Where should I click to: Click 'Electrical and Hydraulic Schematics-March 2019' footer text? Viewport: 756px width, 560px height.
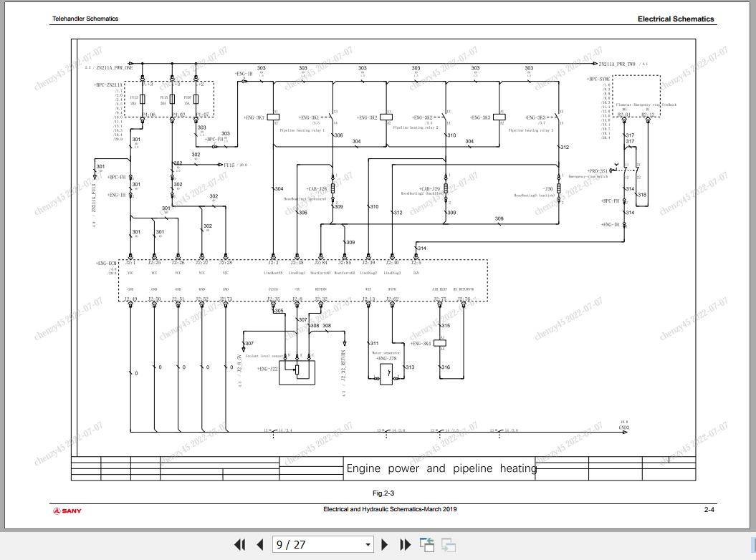(x=390, y=509)
